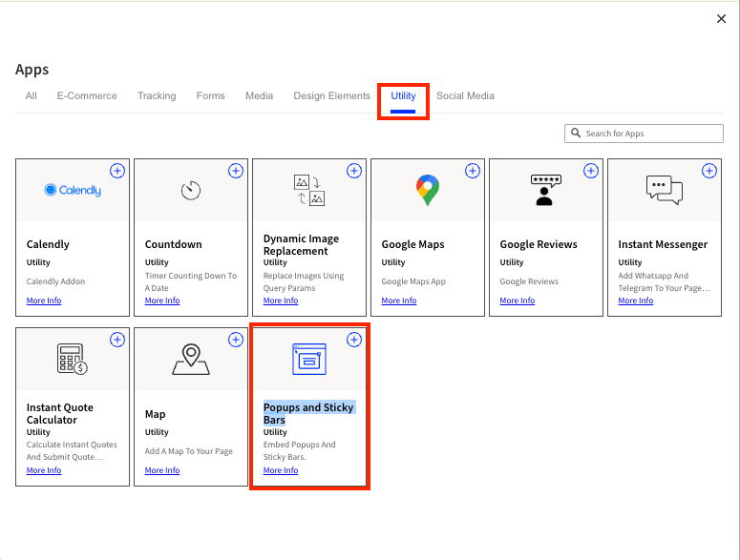Click the Instant Quote Calculator icon image
The image size is (740, 560).
(x=73, y=360)
